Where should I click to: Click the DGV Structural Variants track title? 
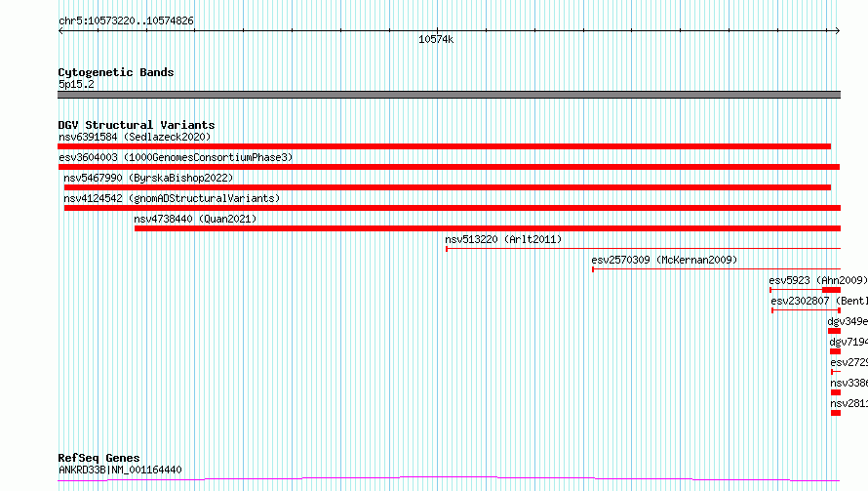(137, 125)
